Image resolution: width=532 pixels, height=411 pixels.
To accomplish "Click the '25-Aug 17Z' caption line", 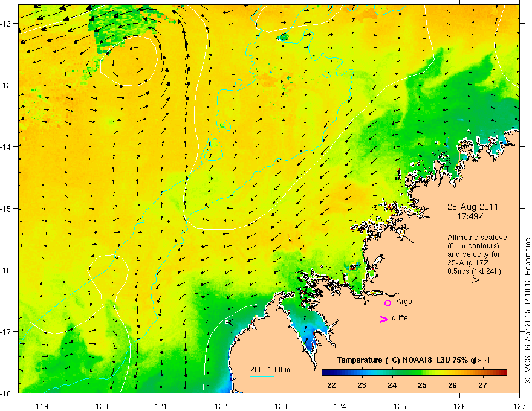I will coord(469,263).
